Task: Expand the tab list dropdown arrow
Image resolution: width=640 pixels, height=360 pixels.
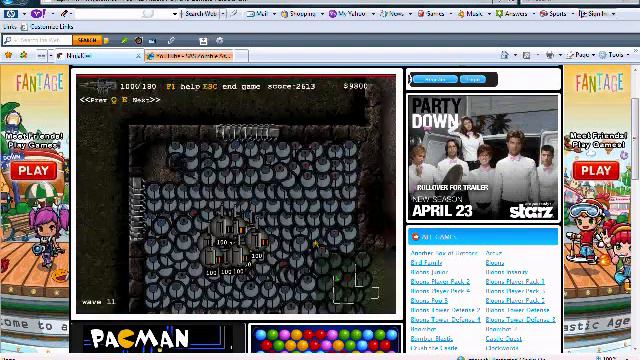Action: (51, 56)
